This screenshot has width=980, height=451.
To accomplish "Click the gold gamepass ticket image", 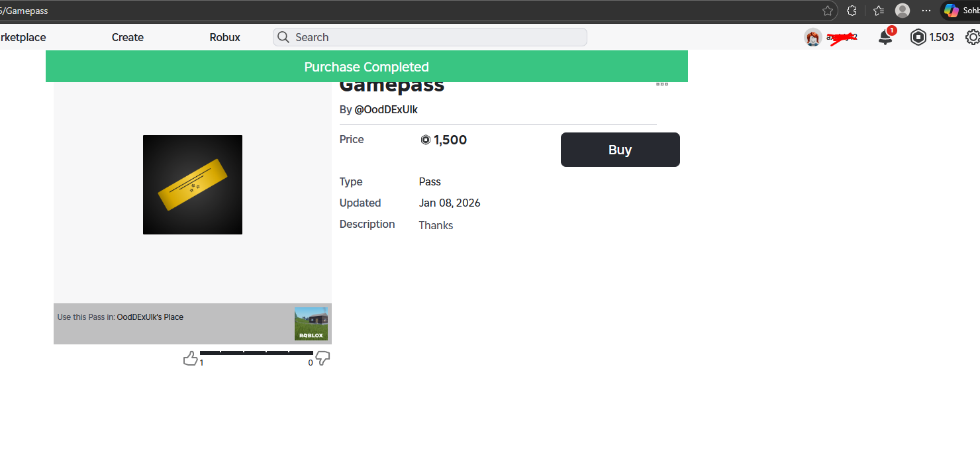I will (x=193, y=185).
